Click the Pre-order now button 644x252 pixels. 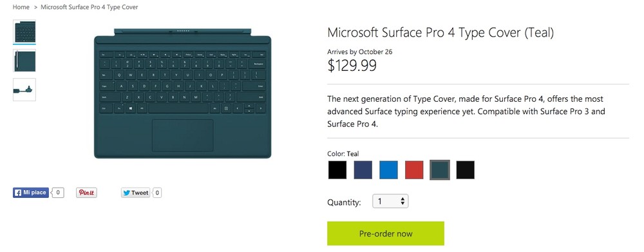(x=386, y=233)
